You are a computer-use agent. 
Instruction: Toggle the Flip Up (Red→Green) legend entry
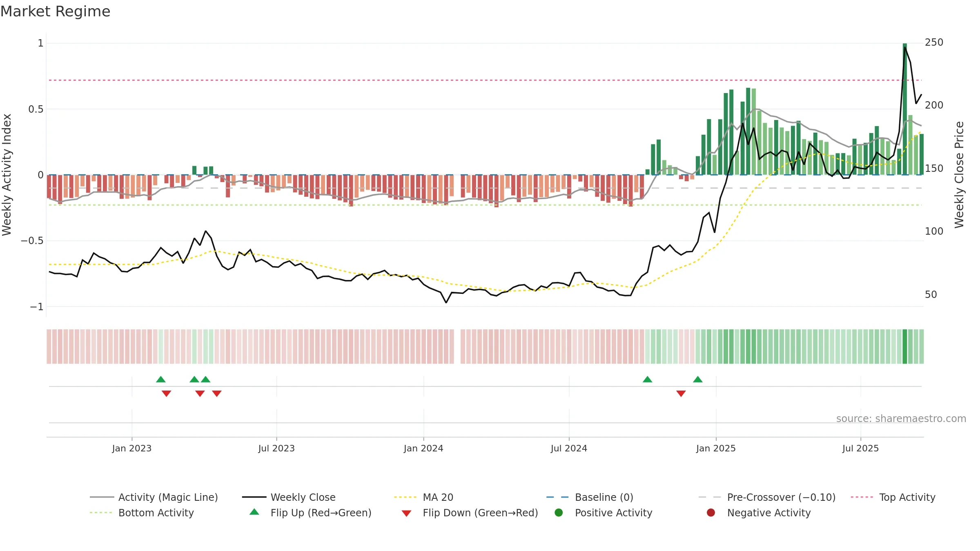310,513
